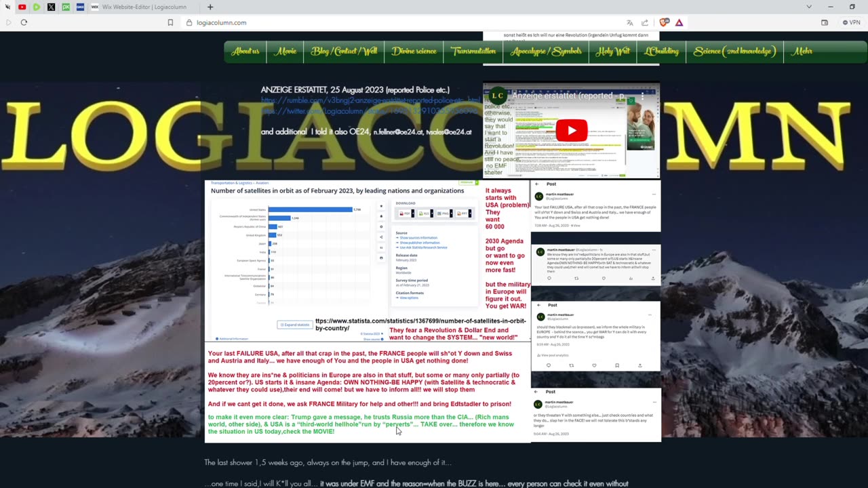The width and height of the screenshot is (868, 488).
Task: Click the 'ANZEIGE ERSTATTET, 25 August 2023' heading
Action: click(x=355, y=89)
